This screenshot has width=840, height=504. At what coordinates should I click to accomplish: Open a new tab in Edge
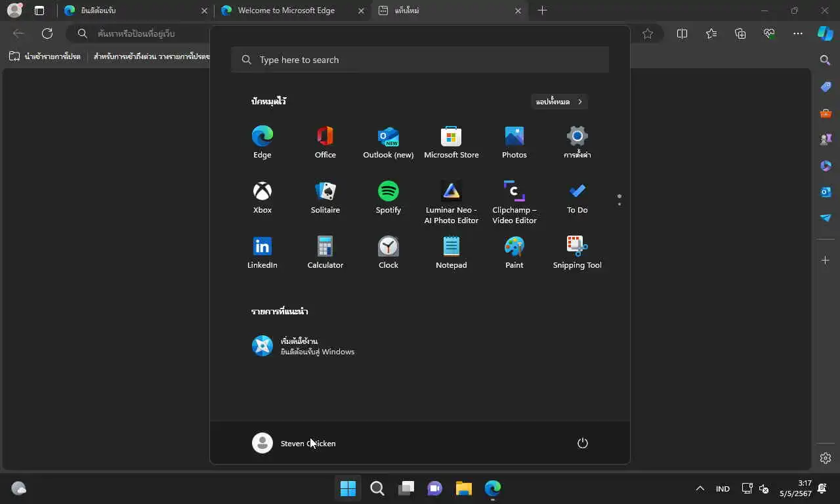pyautogui.click(x=542, y=10)
